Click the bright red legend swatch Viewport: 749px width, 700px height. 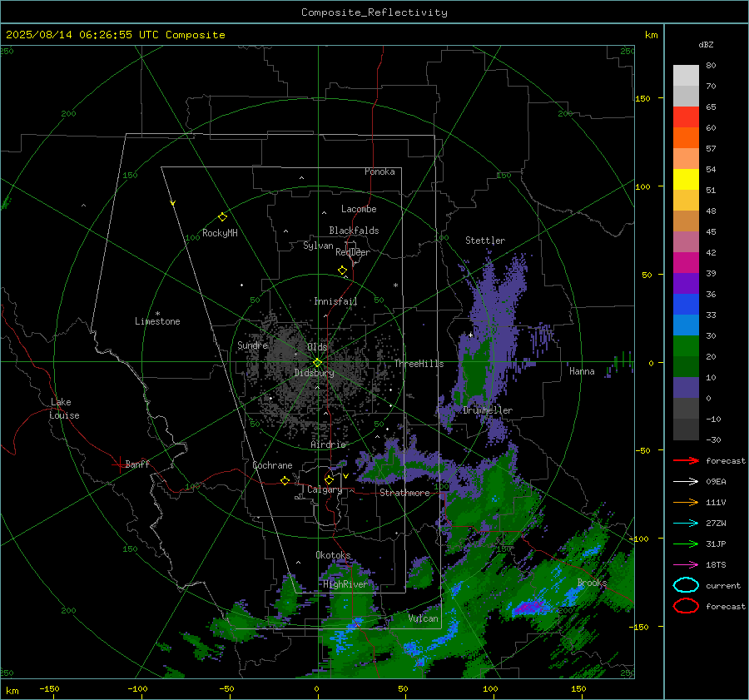(686, 117)
